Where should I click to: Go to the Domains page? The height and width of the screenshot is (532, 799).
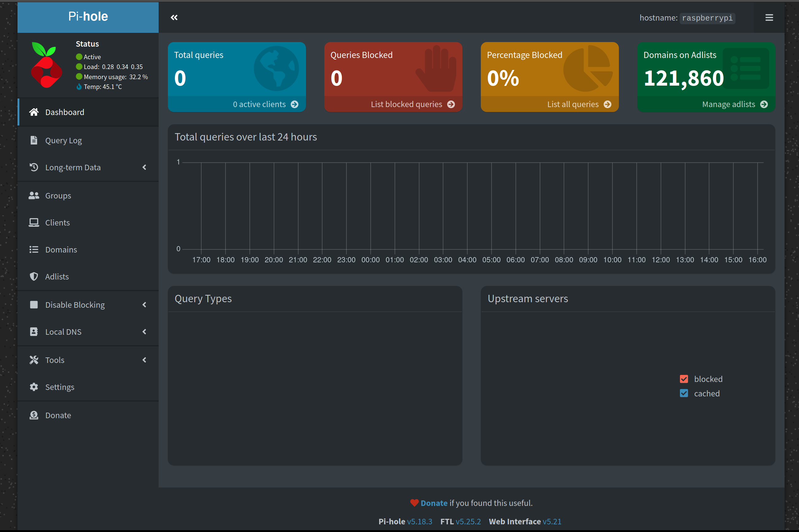pos(61,250)
